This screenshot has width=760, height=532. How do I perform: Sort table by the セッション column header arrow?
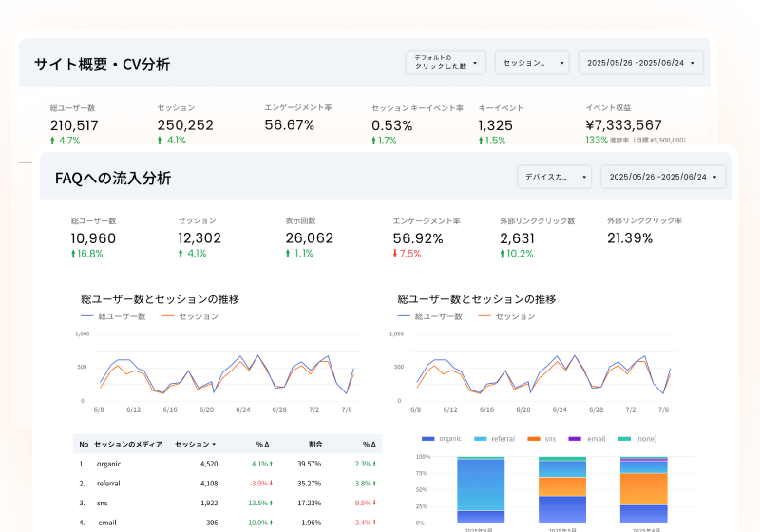(x=214, y=445)
